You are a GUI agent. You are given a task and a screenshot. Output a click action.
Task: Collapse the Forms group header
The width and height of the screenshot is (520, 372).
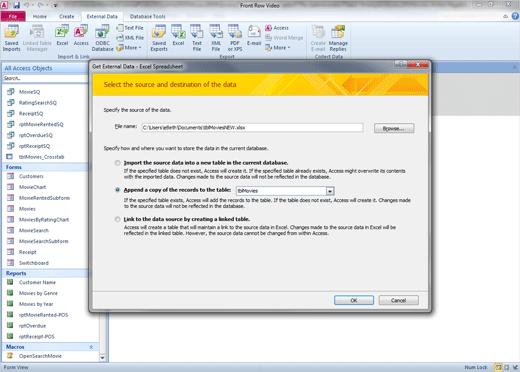[x=46, y=167]
